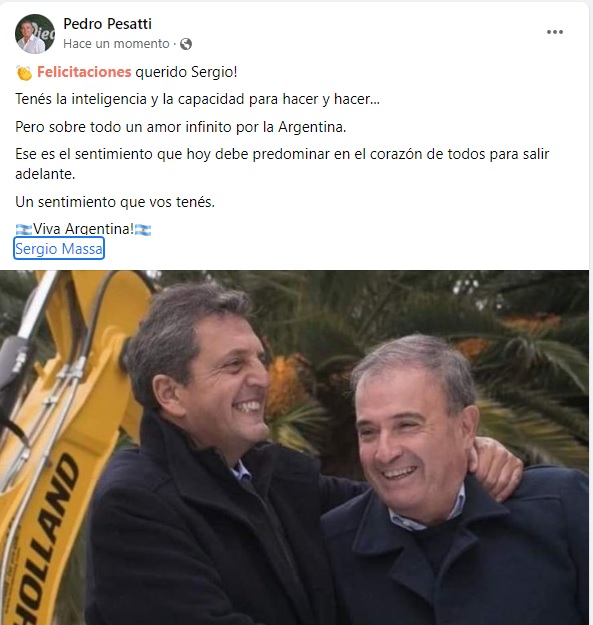
Task: Click the highlighted "Felicitaciones" word
Action: point(84,72)
